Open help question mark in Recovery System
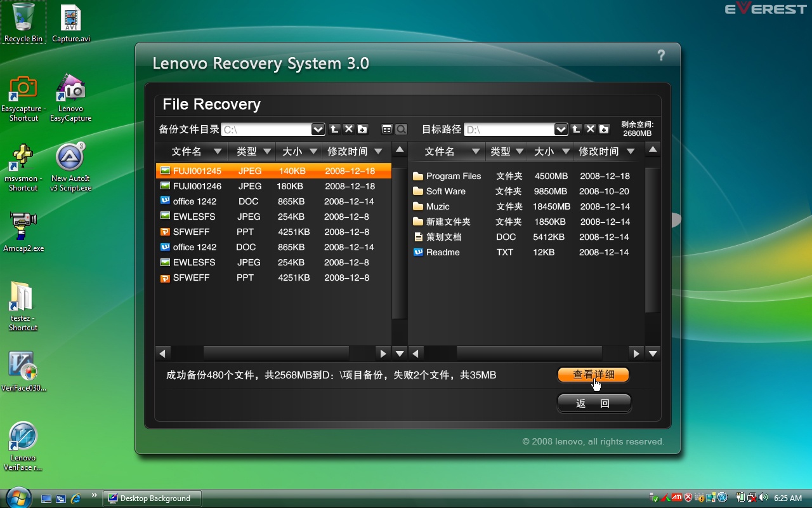Viewport: 812px width, 508px height. (661, 55)
